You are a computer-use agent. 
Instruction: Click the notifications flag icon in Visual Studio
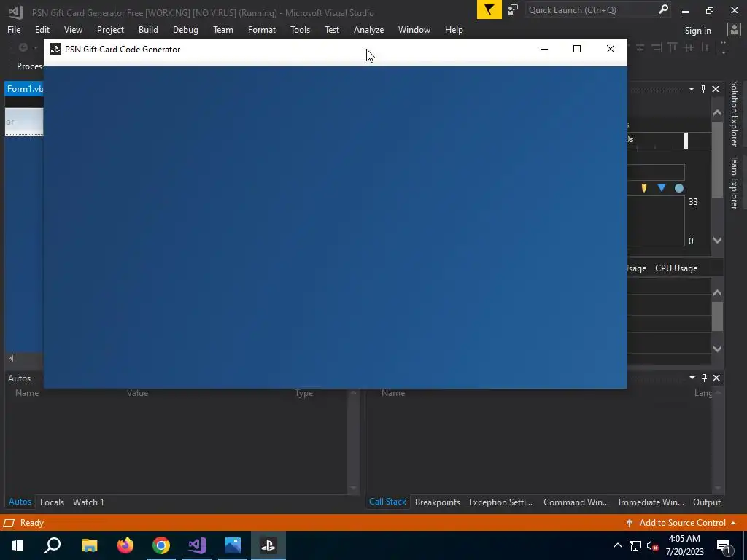point(489,10)
